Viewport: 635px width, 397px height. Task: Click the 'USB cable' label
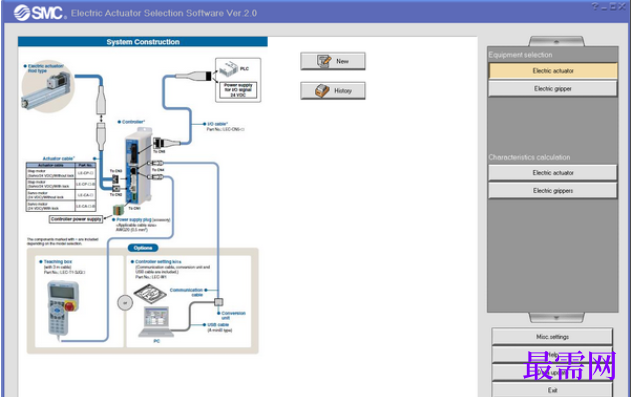click(x=218, y=325)
